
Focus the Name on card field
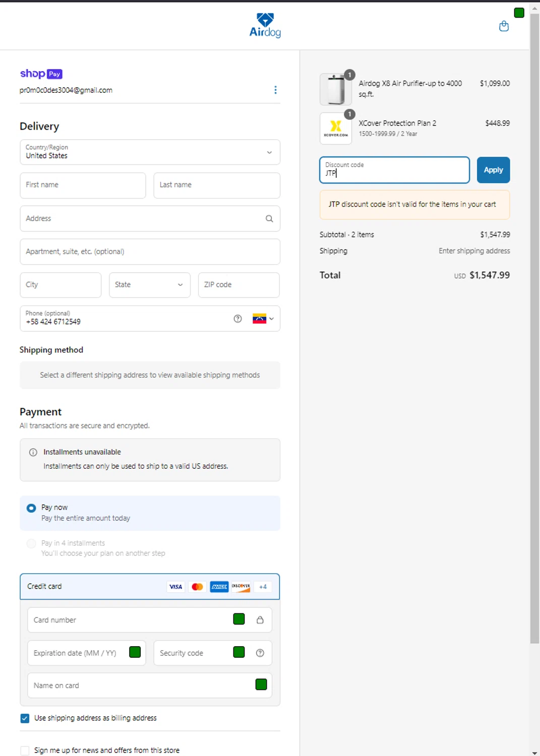click(x=150, y=685)
